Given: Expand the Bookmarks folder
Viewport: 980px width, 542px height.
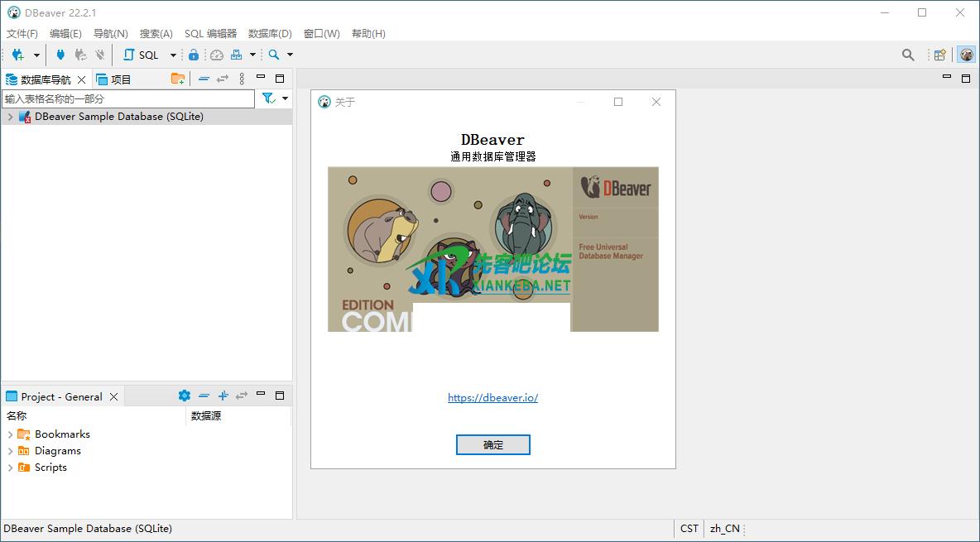Looking at the screenshot, I should coord(10,434).
